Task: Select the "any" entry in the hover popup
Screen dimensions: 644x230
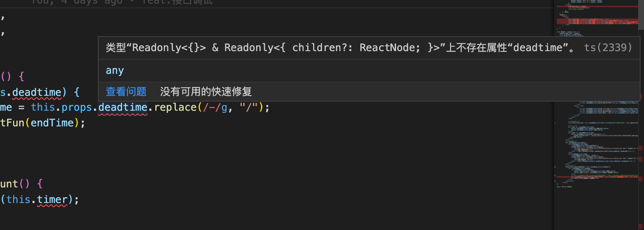Action: (x=114, y=70)
